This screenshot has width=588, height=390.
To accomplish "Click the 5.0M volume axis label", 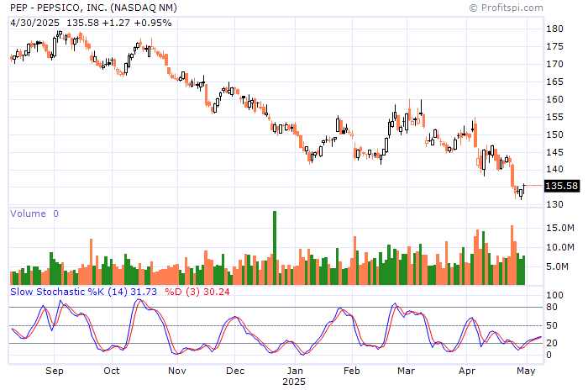I will click(557, 267).
